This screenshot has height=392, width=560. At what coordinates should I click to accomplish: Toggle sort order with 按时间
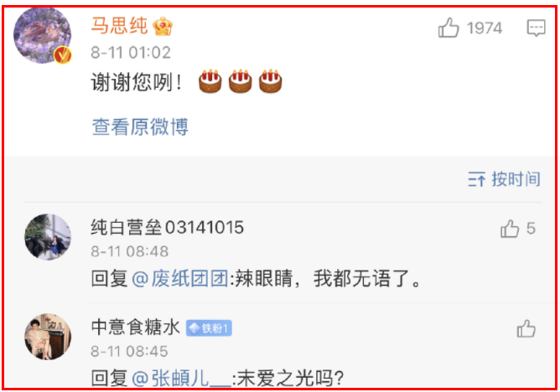click(x=516, y=178)
